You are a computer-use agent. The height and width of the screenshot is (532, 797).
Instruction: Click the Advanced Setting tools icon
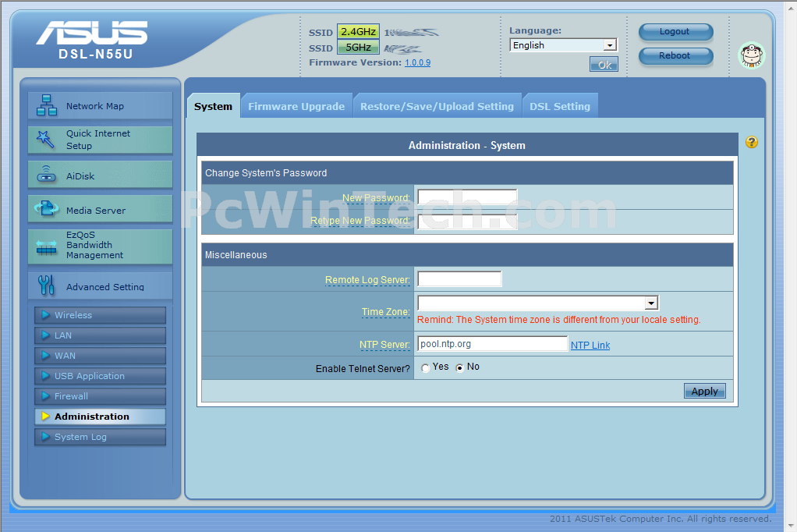click(x=46, y=286)
